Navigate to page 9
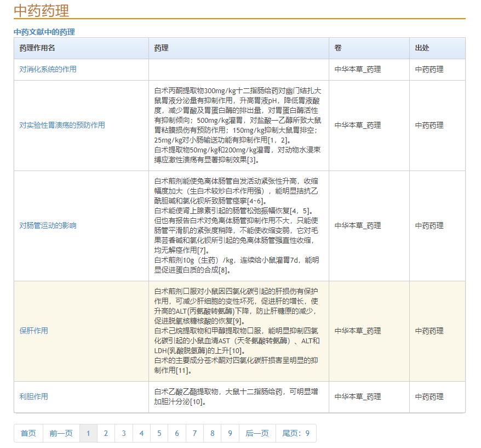 point(230,433)
